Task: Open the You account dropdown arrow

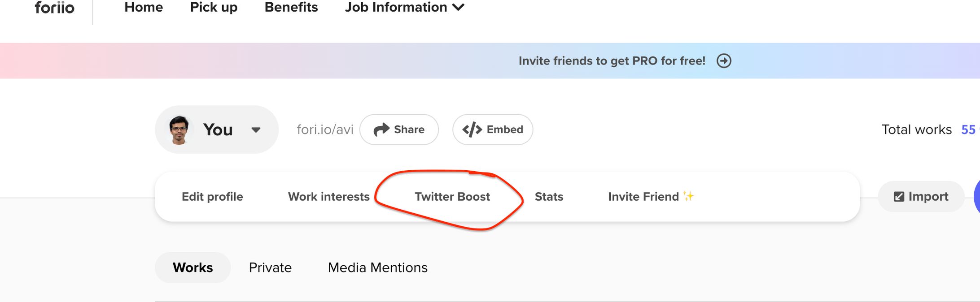Action: (256, 130)
